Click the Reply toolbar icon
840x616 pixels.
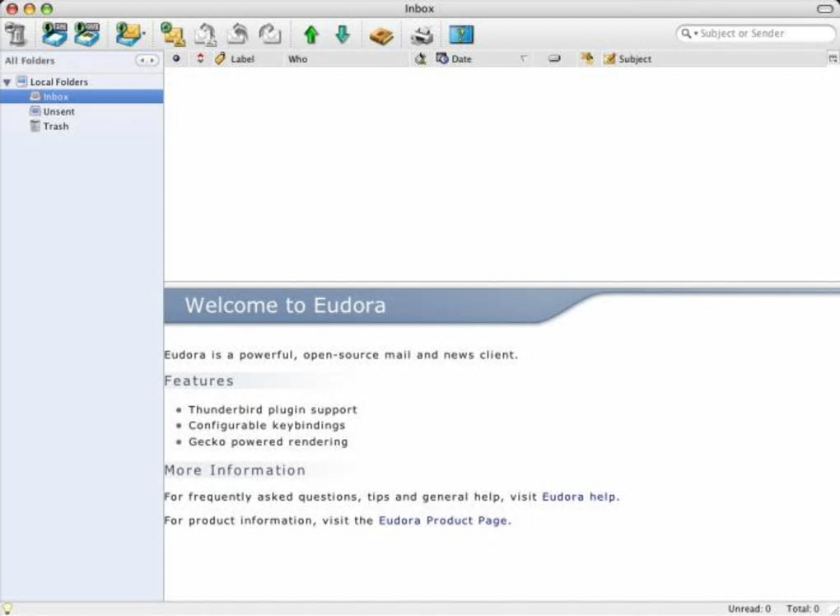(173, 35)
